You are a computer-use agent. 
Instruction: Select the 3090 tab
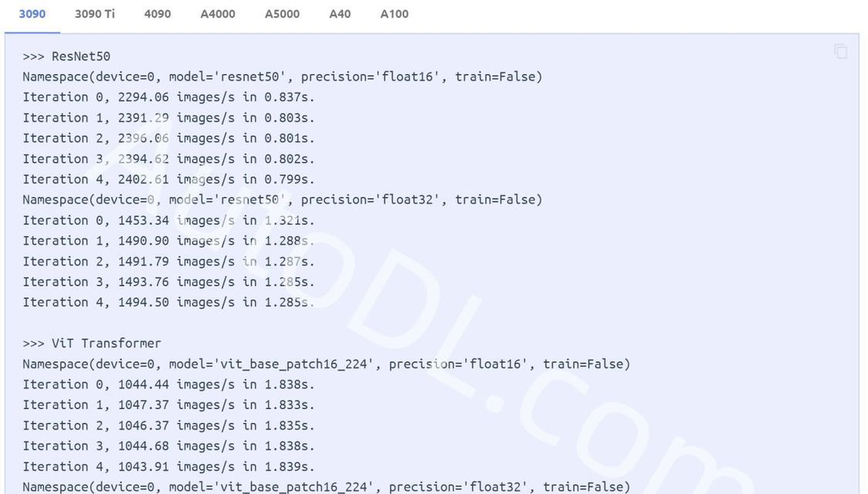click(x=32, y=14)
